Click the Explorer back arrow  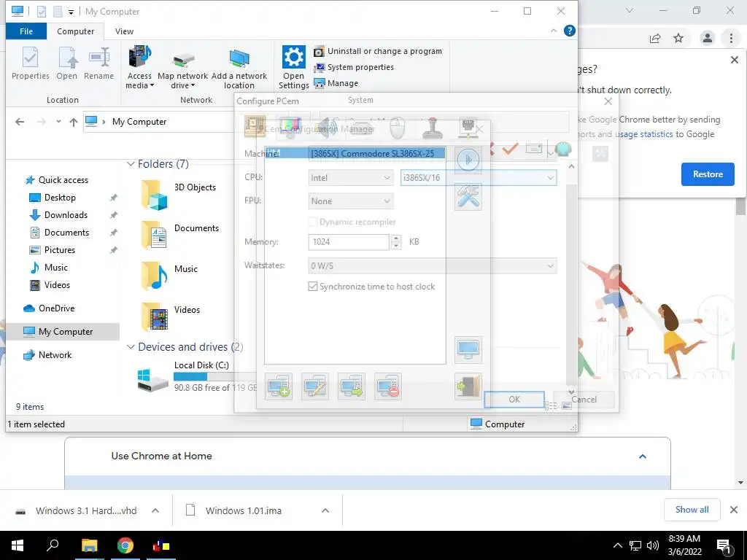(x=20, y=122)
